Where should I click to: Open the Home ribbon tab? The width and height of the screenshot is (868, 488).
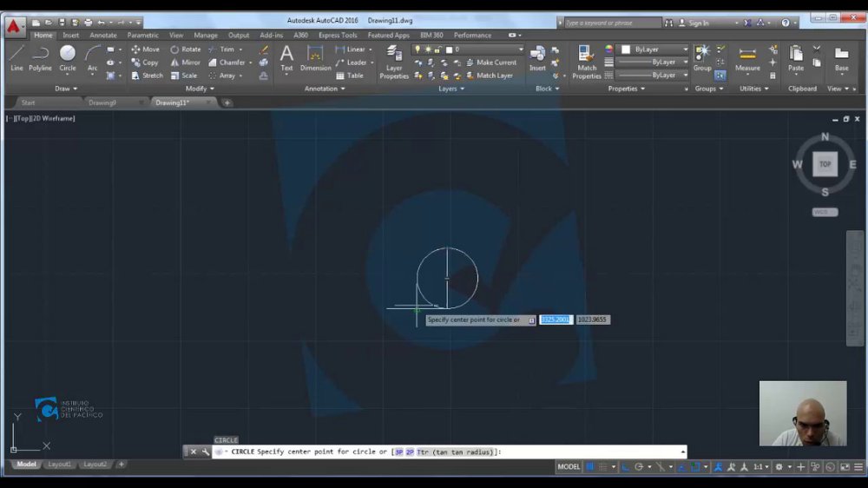click(x=43, y=35)
